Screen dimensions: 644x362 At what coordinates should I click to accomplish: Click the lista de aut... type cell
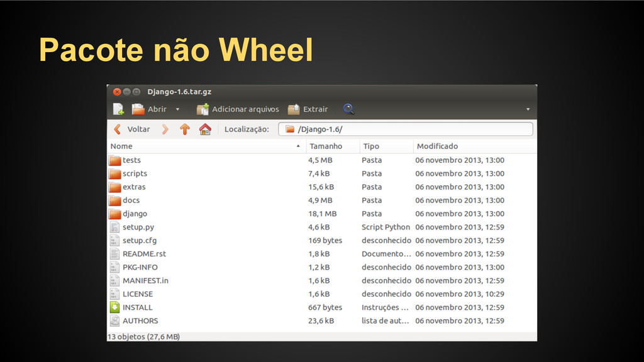click(386, 321)
